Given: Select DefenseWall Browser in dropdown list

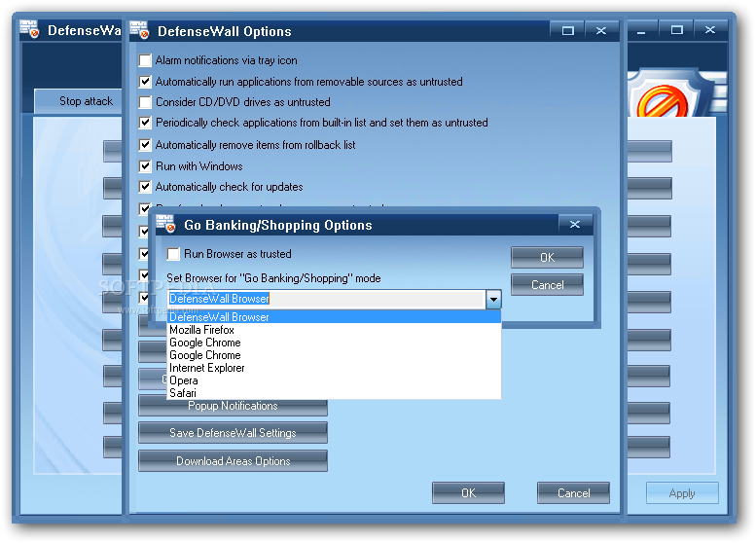Looking at the screenshot, I should point(334,317).
